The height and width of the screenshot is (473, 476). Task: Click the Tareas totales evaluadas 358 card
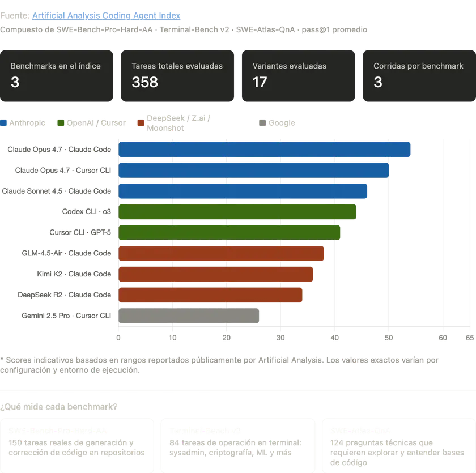(x=177, y=76)
